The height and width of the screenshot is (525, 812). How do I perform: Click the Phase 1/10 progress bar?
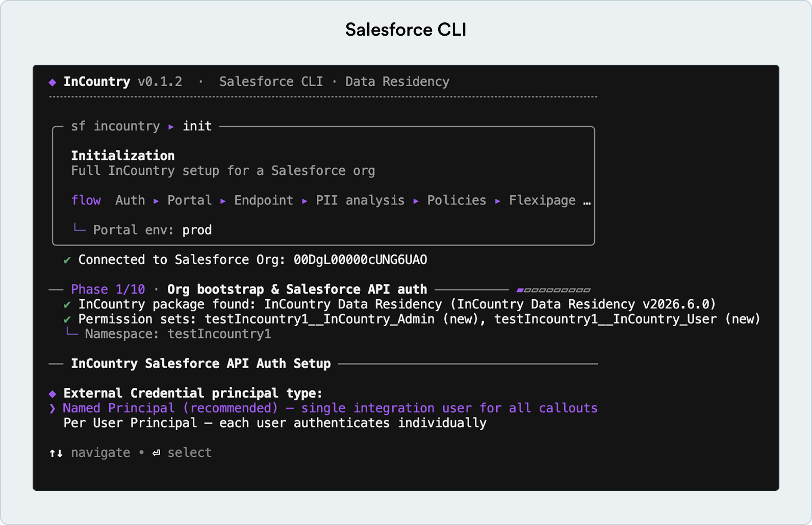(553, 290)
